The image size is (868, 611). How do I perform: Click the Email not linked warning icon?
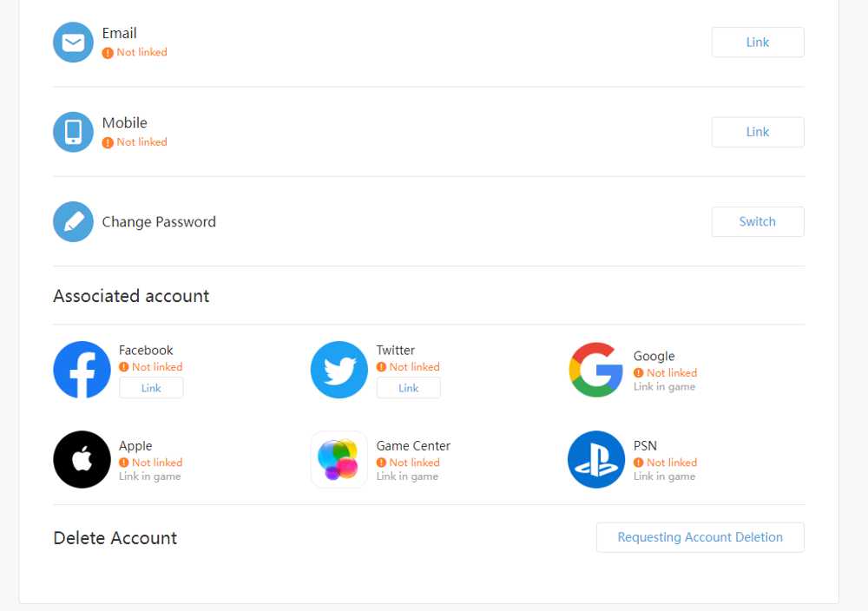pos(108,53)
